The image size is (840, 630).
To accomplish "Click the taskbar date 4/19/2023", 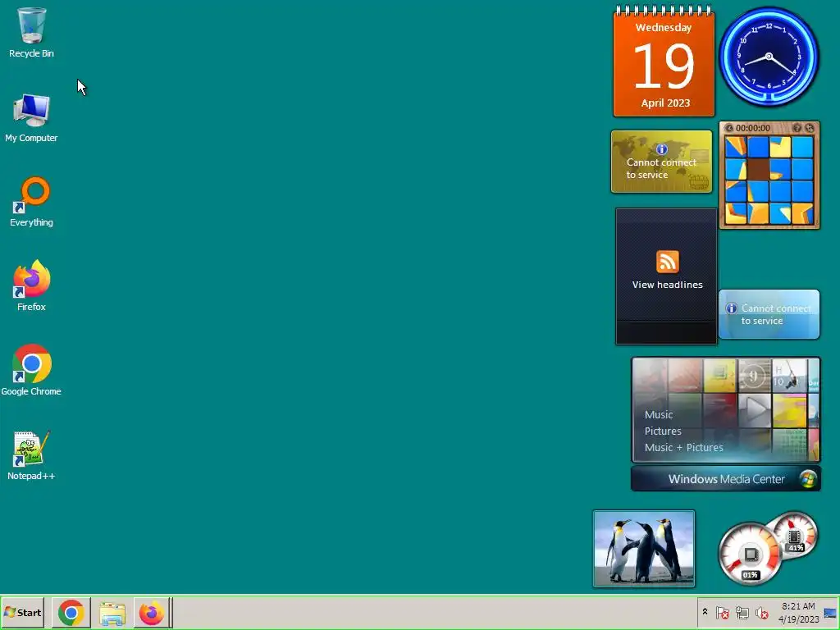I will tap(798, 619).
